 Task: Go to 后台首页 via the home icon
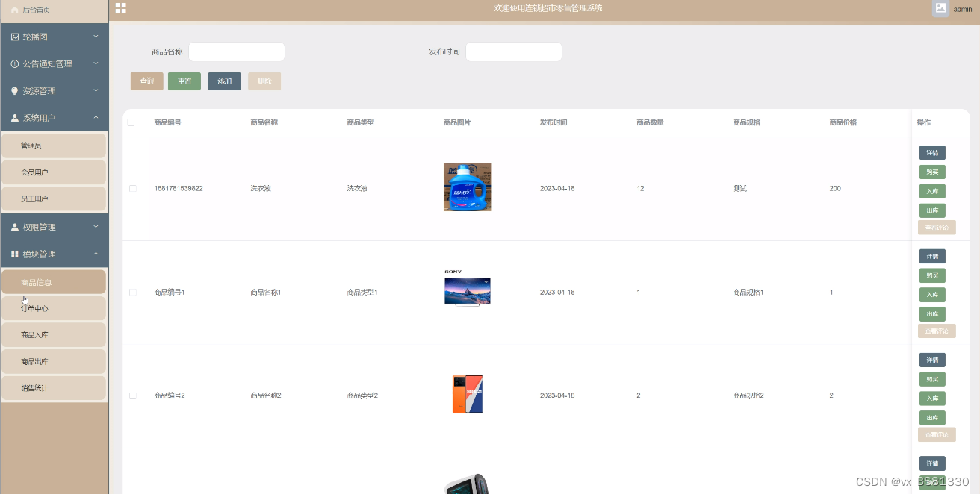point(14,10)
